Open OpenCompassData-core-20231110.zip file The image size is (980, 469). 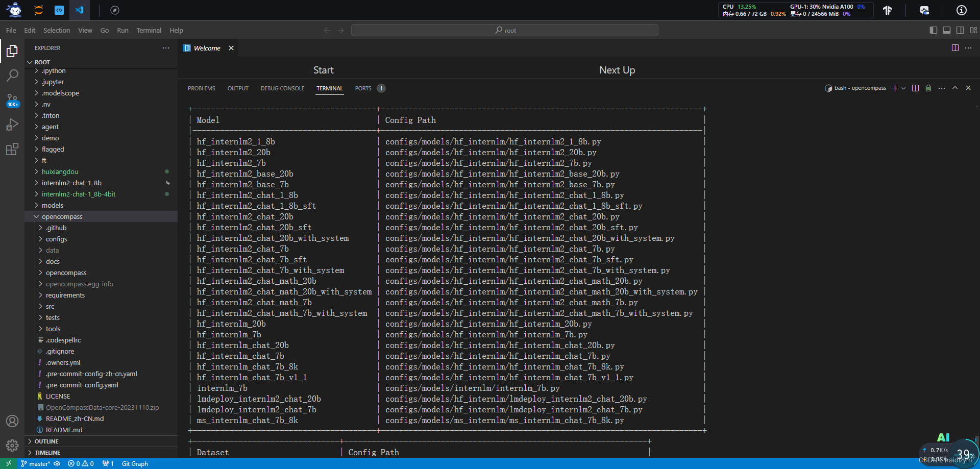point(102,407)
